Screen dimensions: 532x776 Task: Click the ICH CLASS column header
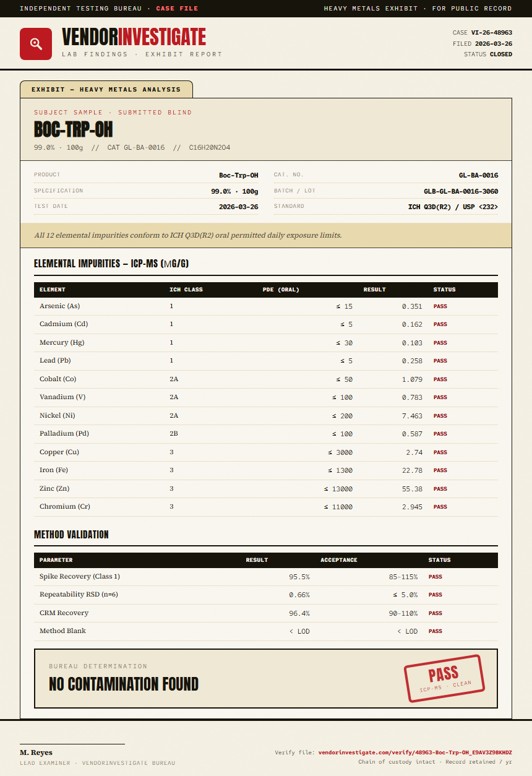186,290
